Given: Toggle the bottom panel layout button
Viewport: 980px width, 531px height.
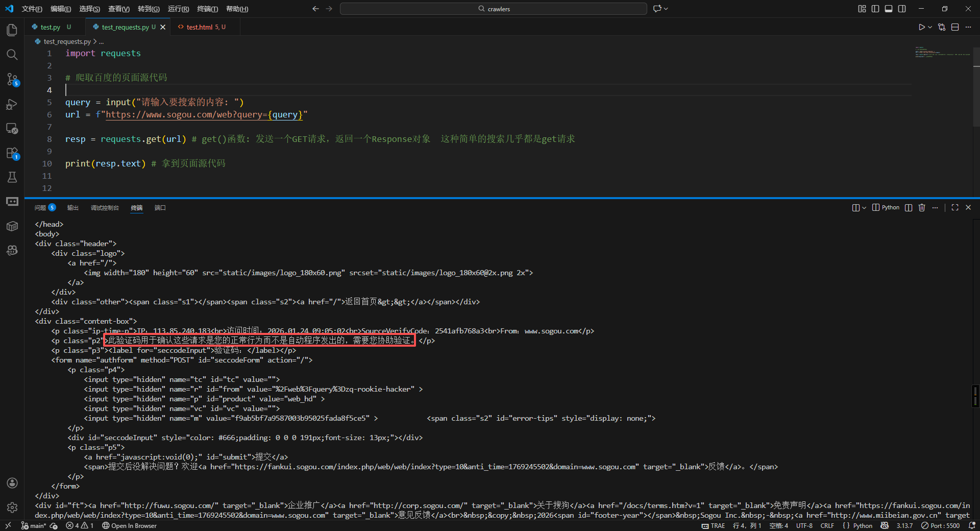Looking at the screenshot, I should (889, 9).
